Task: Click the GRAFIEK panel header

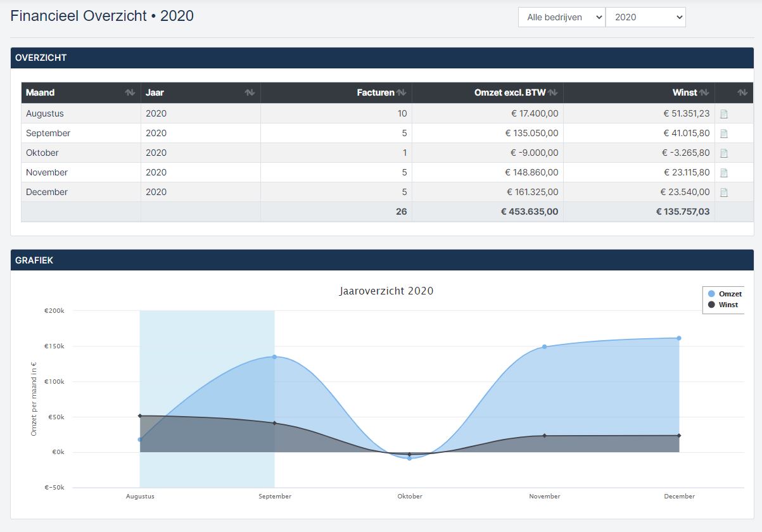Action: [x=382, y=260]
